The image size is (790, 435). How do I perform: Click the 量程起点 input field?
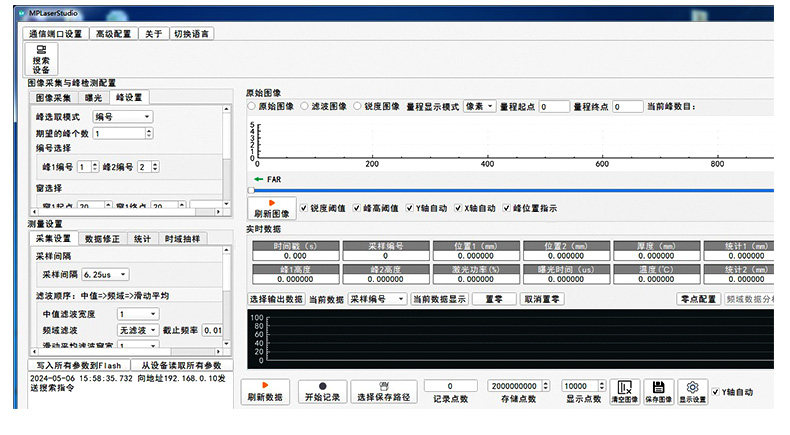[x=554, y=106]
